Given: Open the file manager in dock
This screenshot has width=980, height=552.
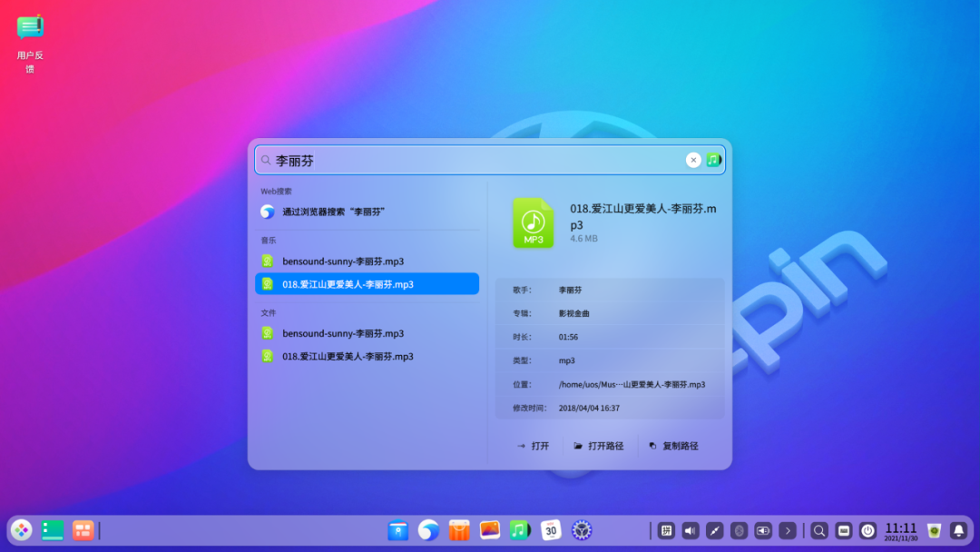Looking at the screenshot, I should click(398, 530).
